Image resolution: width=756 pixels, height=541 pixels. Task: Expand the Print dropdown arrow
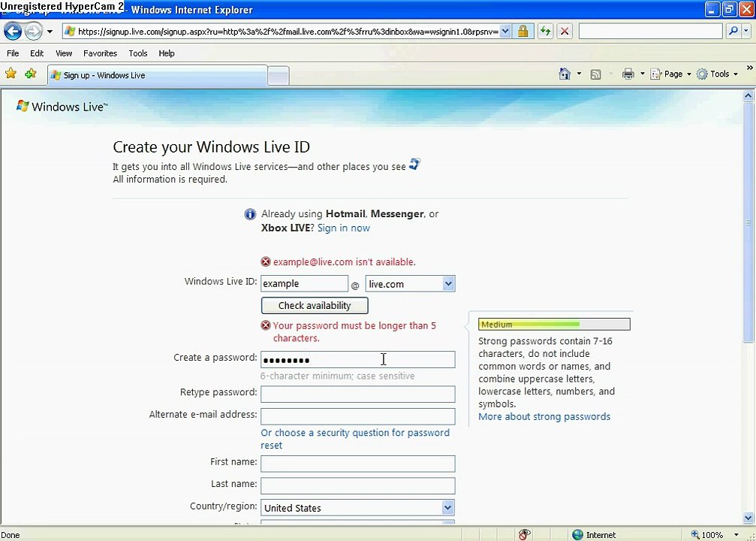[642, 74]
